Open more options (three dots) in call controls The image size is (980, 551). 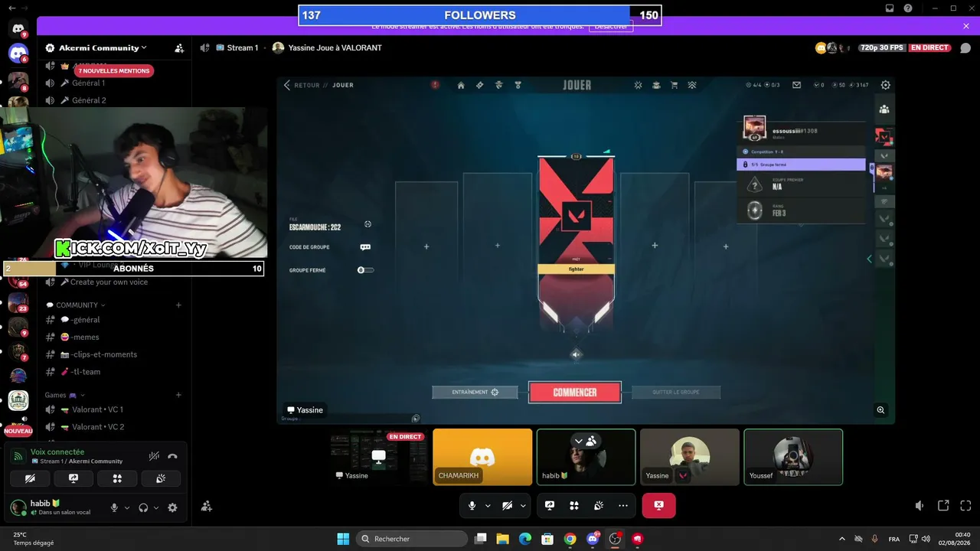(623, 506)
